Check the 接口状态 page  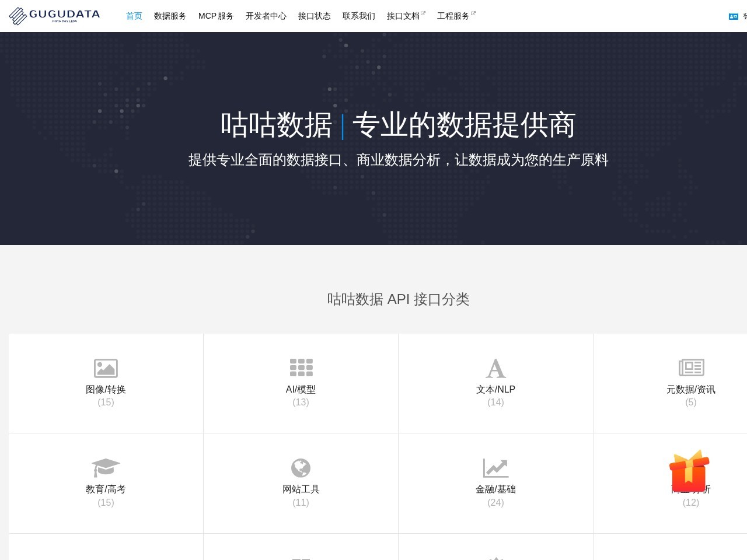314,16
